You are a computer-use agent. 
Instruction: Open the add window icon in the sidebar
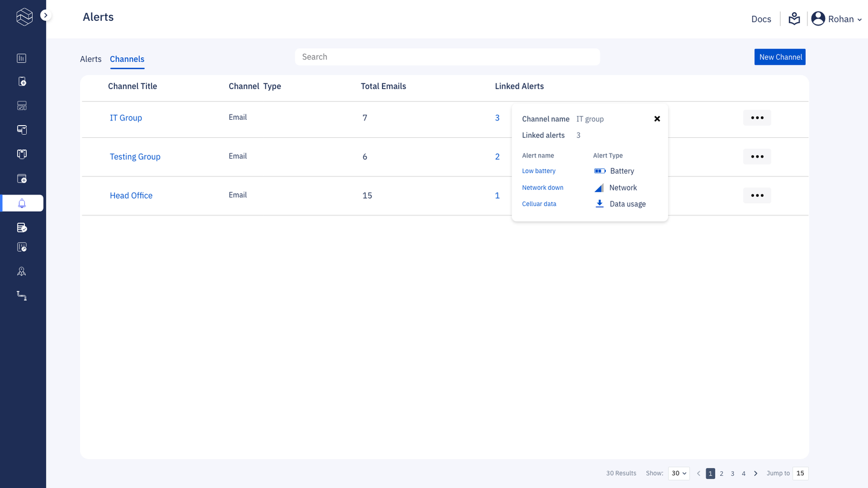pos(21,178)
